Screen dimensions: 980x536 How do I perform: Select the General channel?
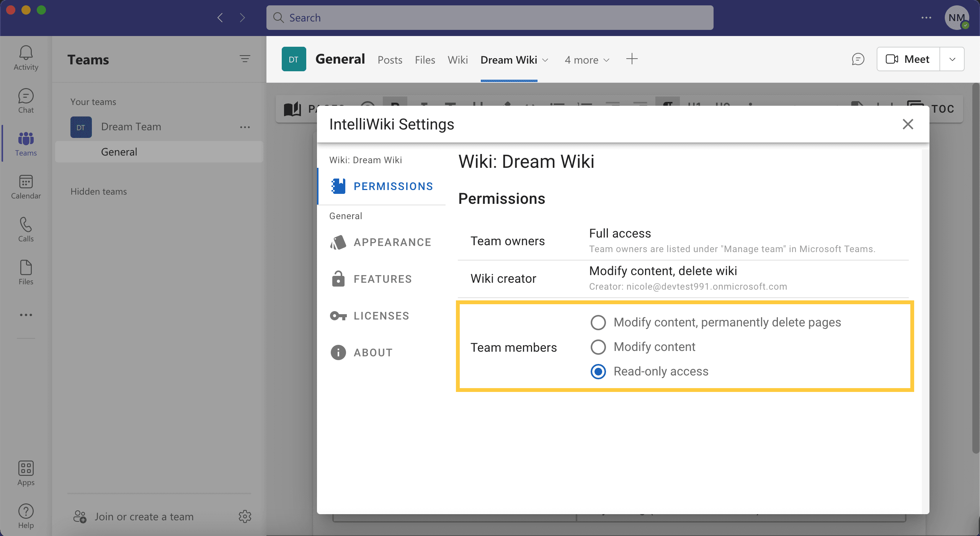pos(159,152)
